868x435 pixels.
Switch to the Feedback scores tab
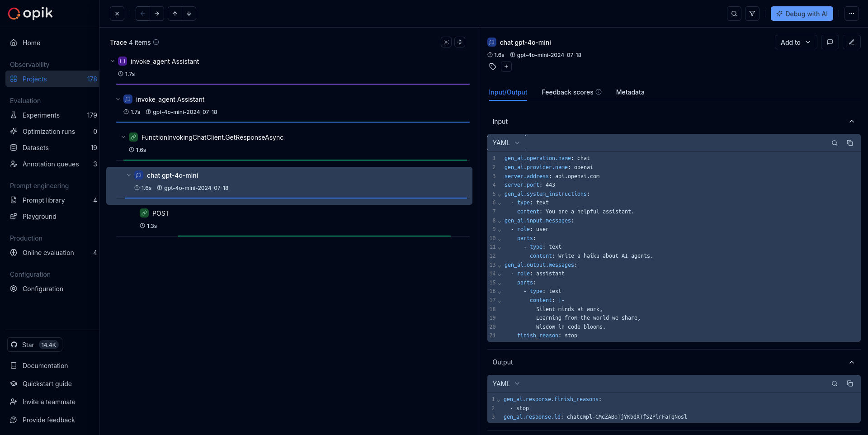point(567,92)
